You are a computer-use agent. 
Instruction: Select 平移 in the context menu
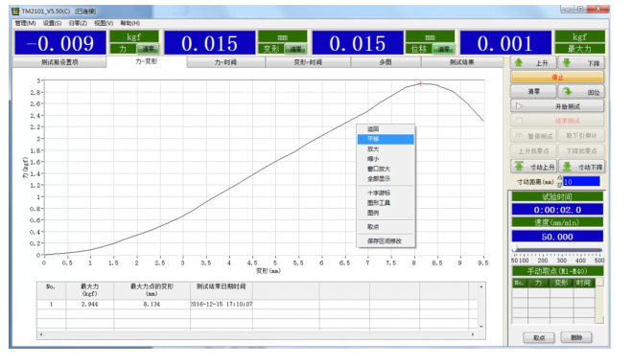tap(386, 139)
